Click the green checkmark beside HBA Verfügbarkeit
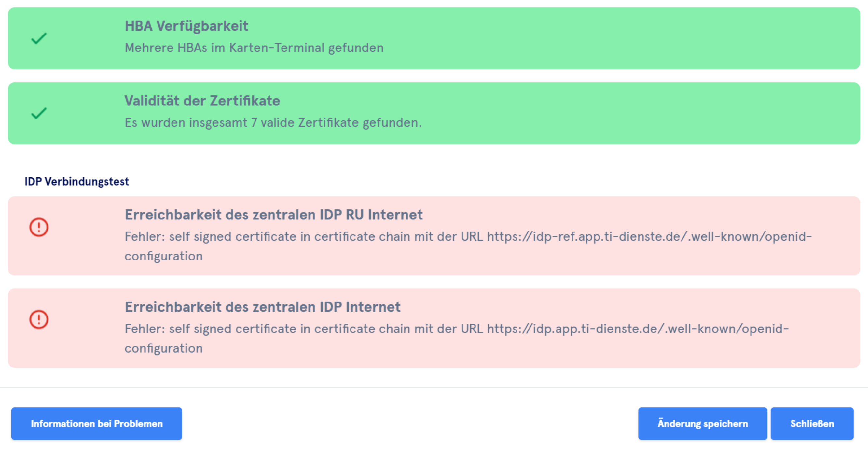The width and height of the screenshot is (868, 449). point(39,38)
